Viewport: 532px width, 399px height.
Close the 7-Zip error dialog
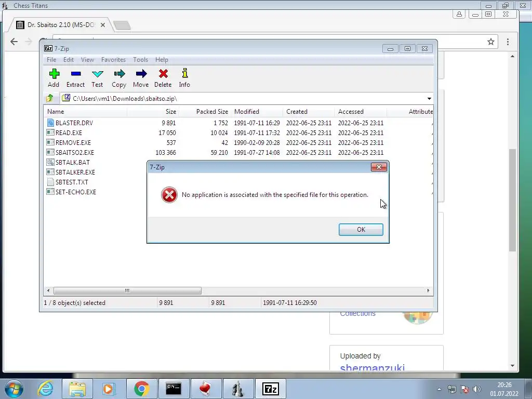pos(379,167)
